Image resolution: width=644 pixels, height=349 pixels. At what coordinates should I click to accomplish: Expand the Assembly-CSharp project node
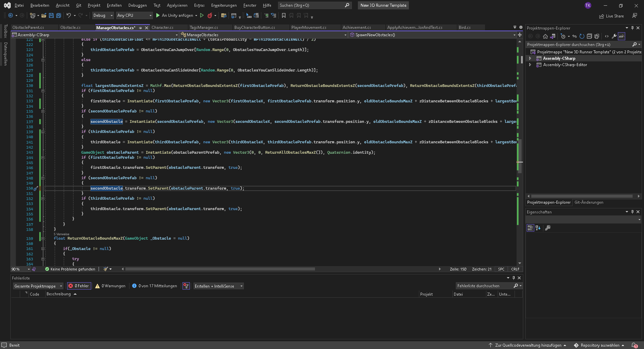pyautogui.click(x=530, y=58)
